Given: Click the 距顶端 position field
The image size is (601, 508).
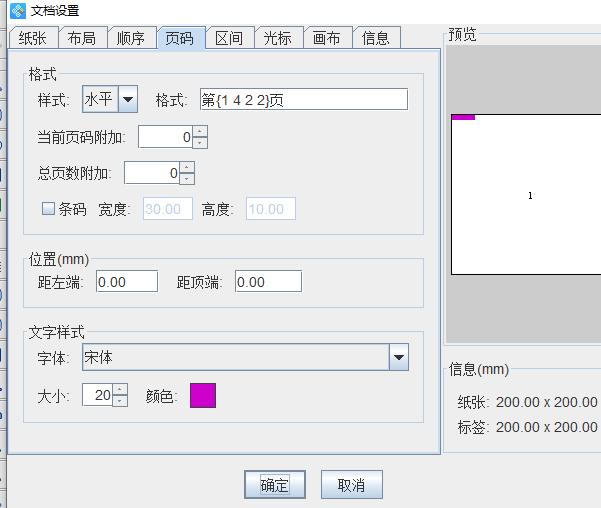Looking at the screenshot, I should [268, 282].
